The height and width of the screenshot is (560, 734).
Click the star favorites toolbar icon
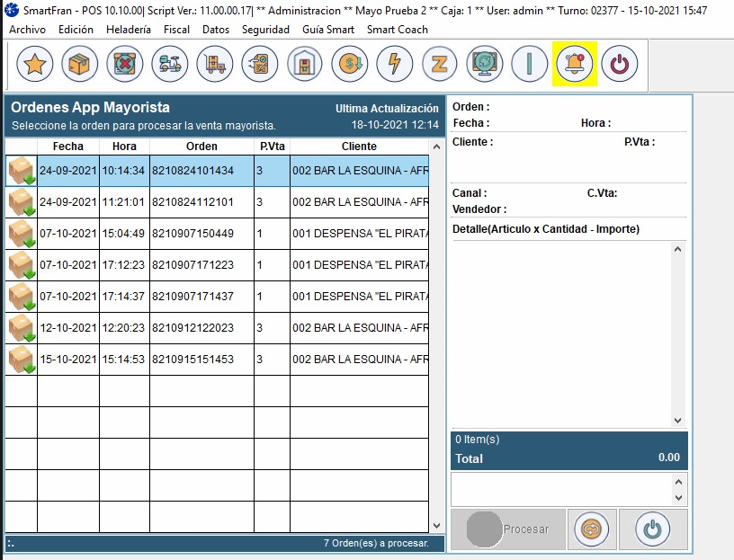[x=35, y=65]
